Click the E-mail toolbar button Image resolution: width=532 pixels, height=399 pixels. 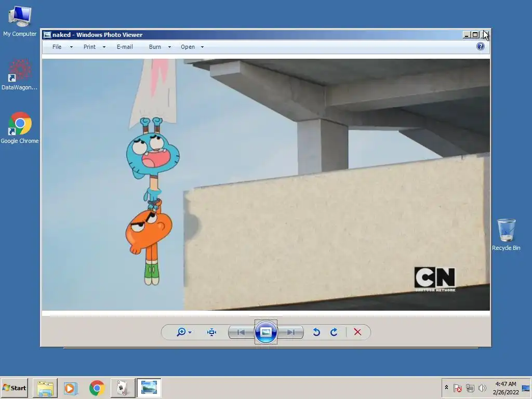[125, 47]
